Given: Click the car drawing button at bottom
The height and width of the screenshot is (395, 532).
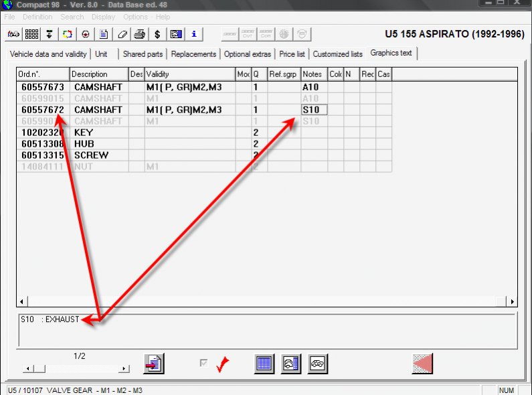Looking at the screenshot, I should pos(318,363).
